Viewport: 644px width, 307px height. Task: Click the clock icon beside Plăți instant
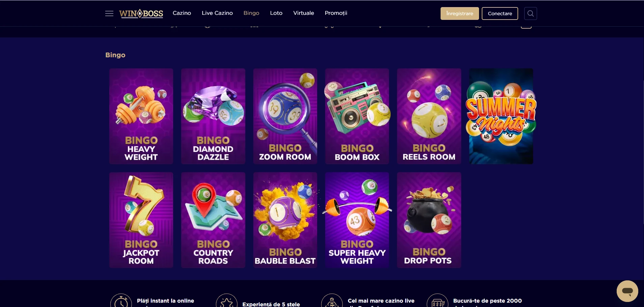[121, 301]
